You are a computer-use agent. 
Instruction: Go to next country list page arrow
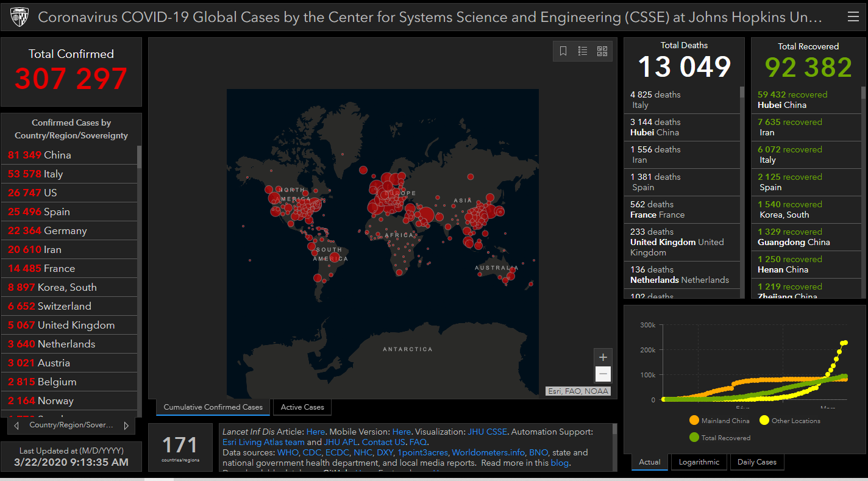click(126, 426)
